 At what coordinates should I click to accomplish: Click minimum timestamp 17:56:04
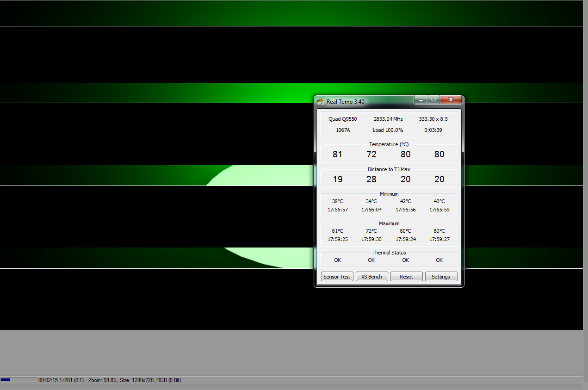[x=371, y=210]
